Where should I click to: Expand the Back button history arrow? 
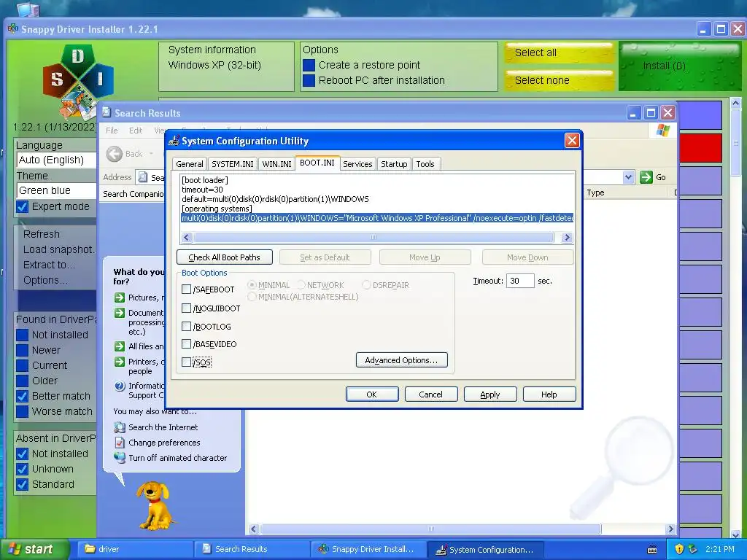(x=151, y=154)
